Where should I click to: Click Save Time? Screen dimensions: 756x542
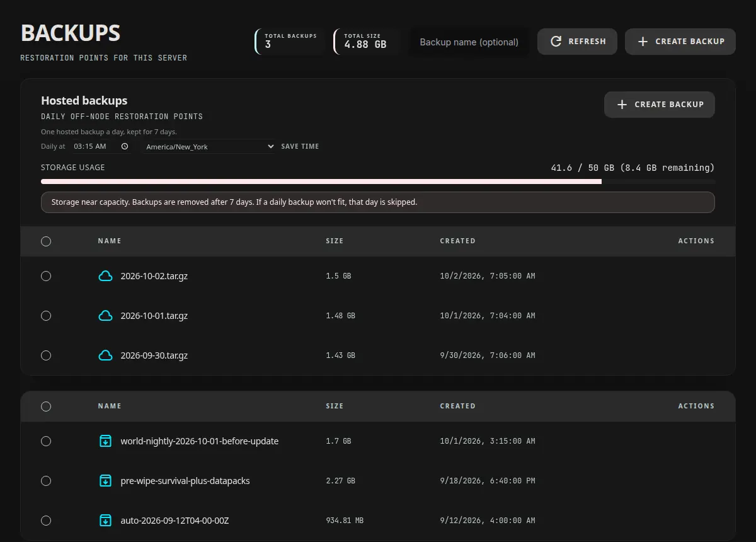[x=300, y=146]
